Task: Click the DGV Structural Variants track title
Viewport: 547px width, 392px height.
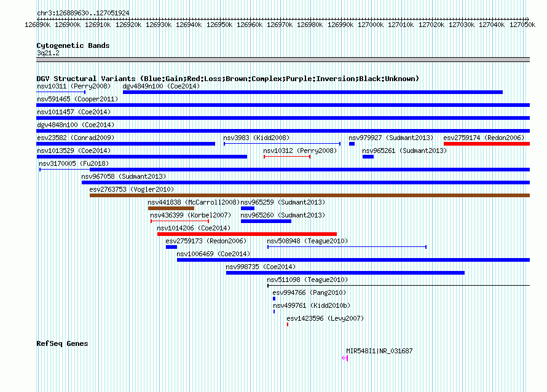Action: [x=227, y=79]
